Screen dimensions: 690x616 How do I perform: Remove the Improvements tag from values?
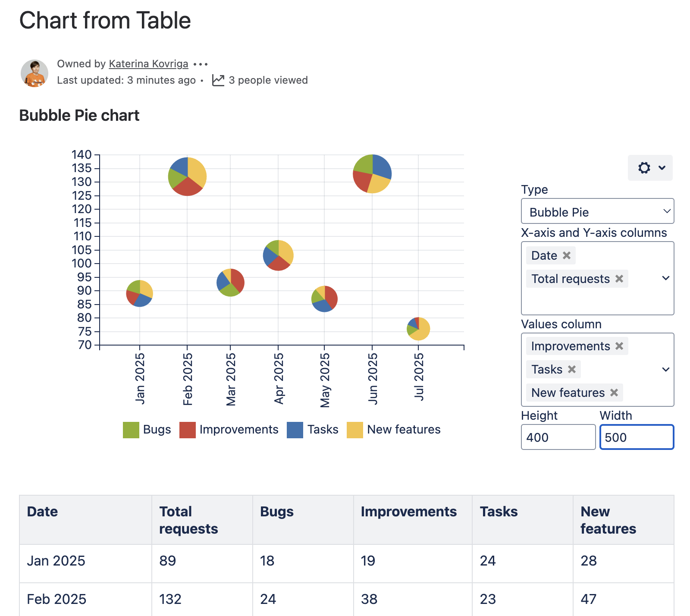[619, 346]
